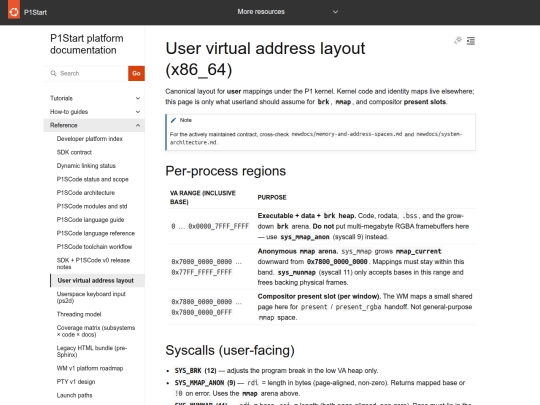The height and width of the screenshot is (405, 540).
Task: Click the P1Start orange logo icon
Action: point(14,10)
